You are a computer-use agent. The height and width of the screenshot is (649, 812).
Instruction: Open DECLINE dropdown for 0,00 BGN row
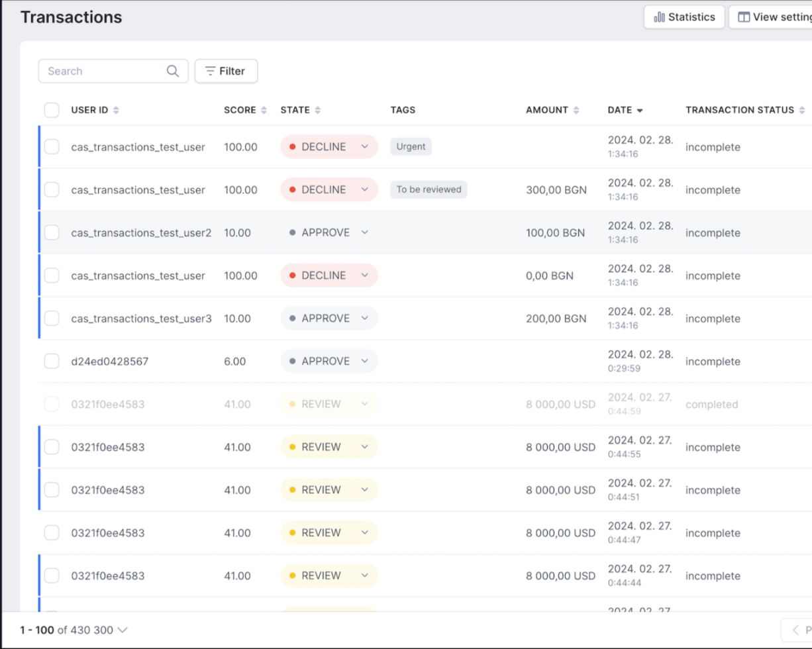click(329, 275)
